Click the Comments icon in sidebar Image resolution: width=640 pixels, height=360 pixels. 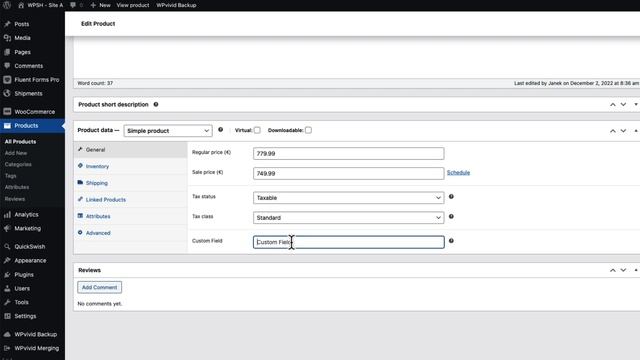(x=7, y=66)
